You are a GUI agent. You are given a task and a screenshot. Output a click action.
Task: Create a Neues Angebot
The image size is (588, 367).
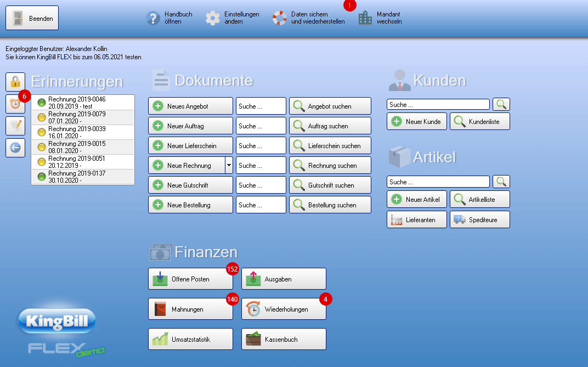click(x=190, y=106)
